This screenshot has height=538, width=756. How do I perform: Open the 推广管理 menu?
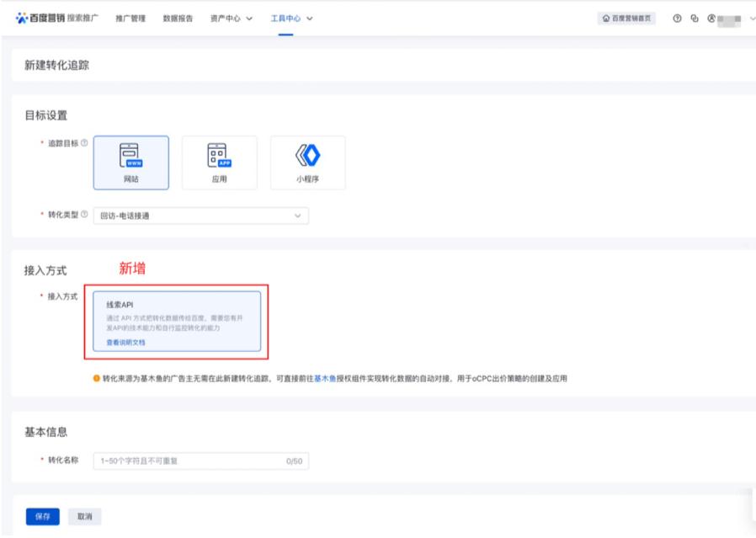130,19
